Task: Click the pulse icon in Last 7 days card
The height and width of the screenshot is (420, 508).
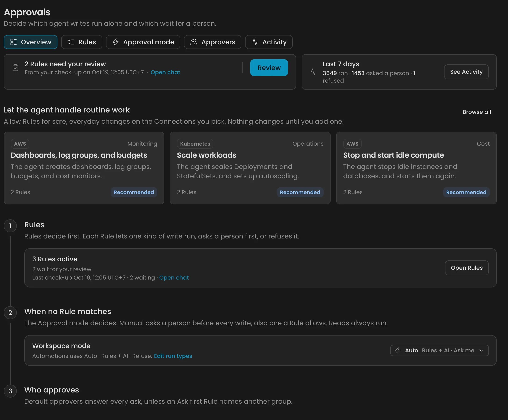Action: tap(313, 72)
